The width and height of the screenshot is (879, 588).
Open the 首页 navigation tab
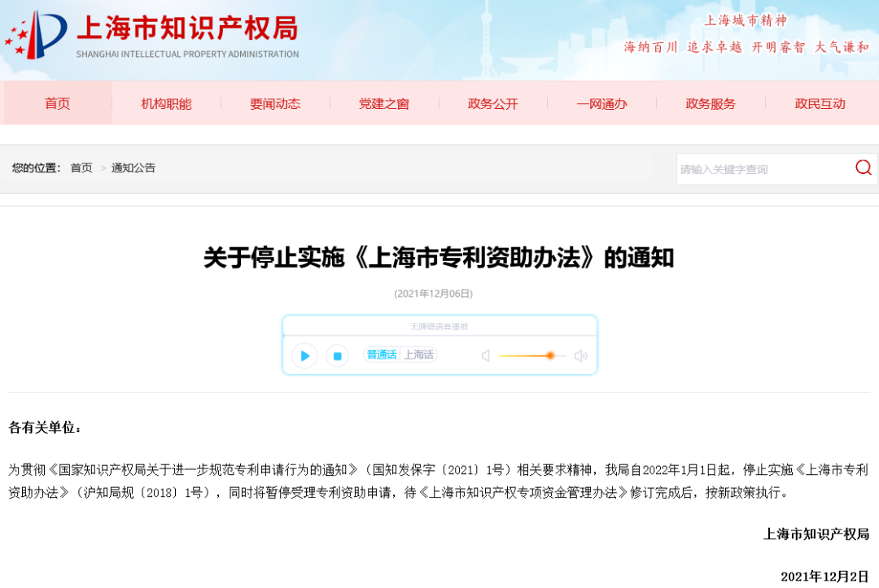[x=58, y=103]
